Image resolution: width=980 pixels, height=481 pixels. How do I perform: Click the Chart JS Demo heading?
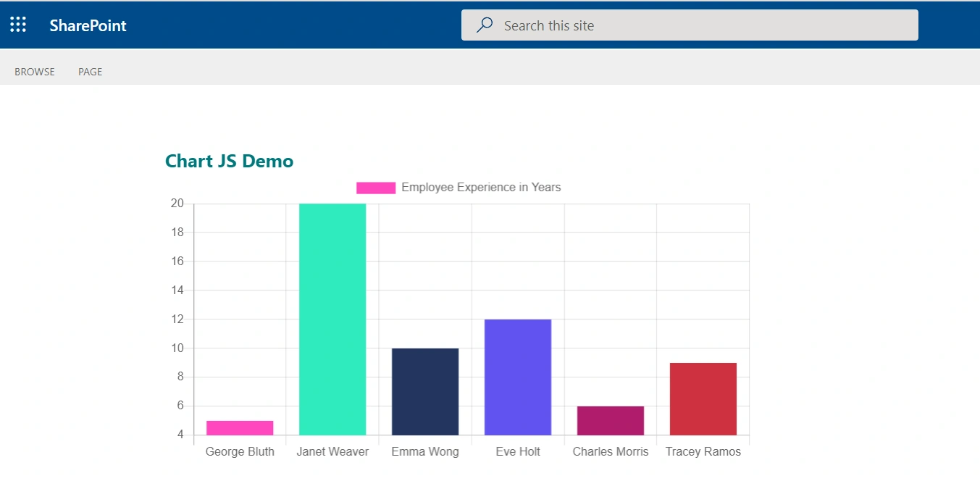pyautogui.click(x=229, y=161)
